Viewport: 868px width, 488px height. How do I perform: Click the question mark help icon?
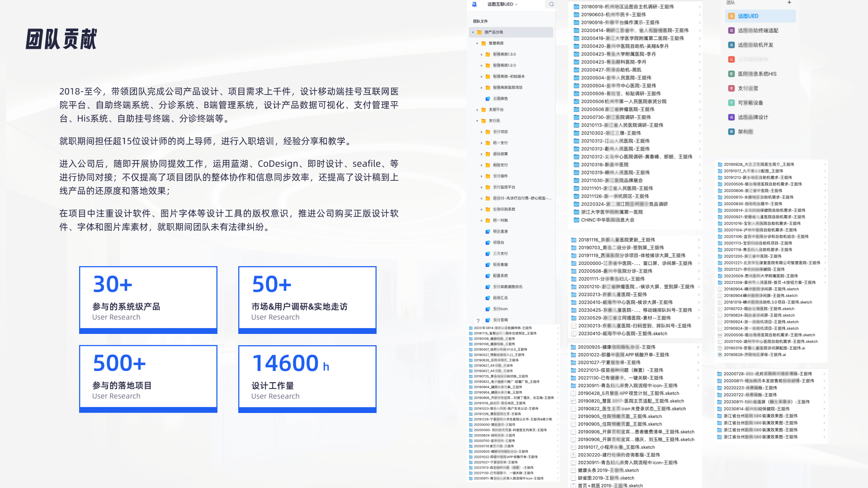coord(478,320)
